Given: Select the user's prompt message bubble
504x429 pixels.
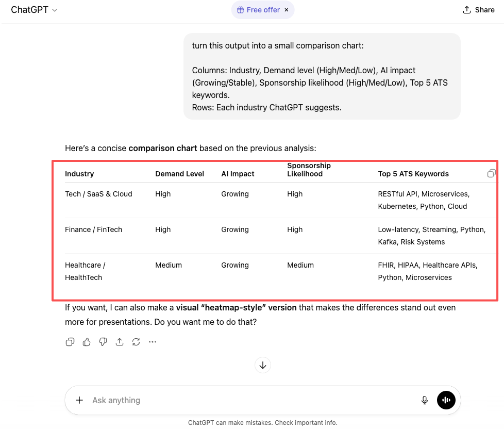Looking at the screenshot, I should pyautogui.click(x=322, y=76).
